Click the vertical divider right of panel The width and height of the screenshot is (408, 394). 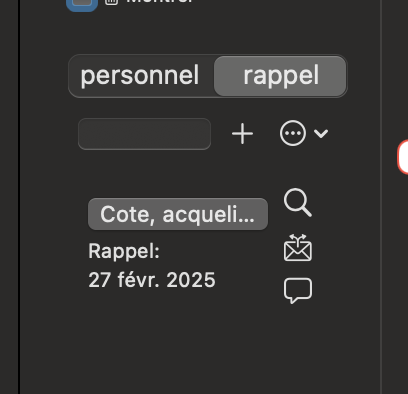click(x=381, y=197)
